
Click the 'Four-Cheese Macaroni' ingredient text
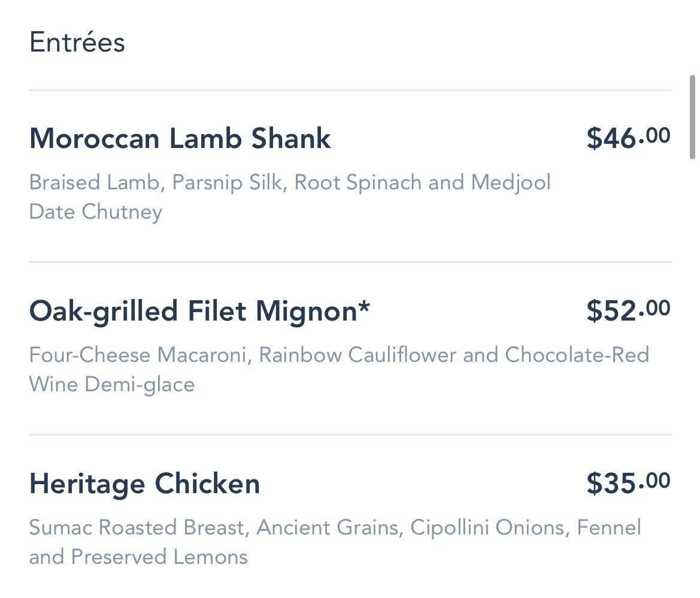point(138,355)
